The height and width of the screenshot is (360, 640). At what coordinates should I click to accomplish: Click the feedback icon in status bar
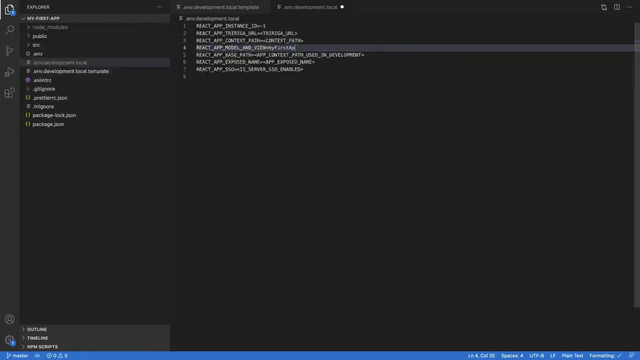tap(631, 356)
